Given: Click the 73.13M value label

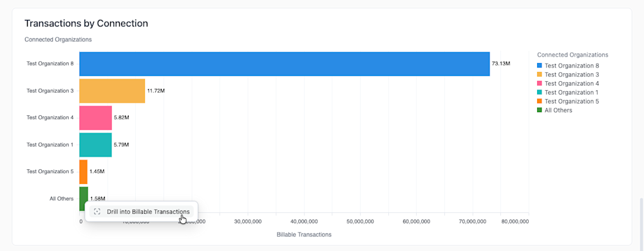Looking at the screenshot, I should click(501, 64).
